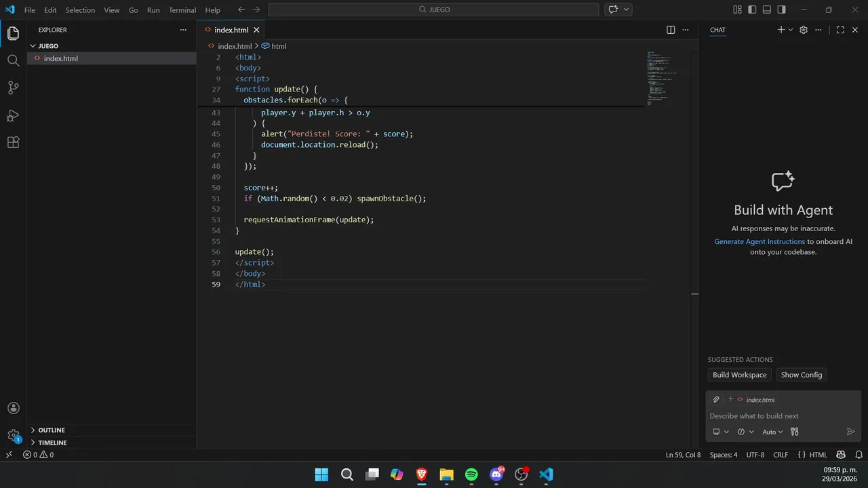868x488 pixels.
Task: Open the Edit menu
Action: coord(50,10)
